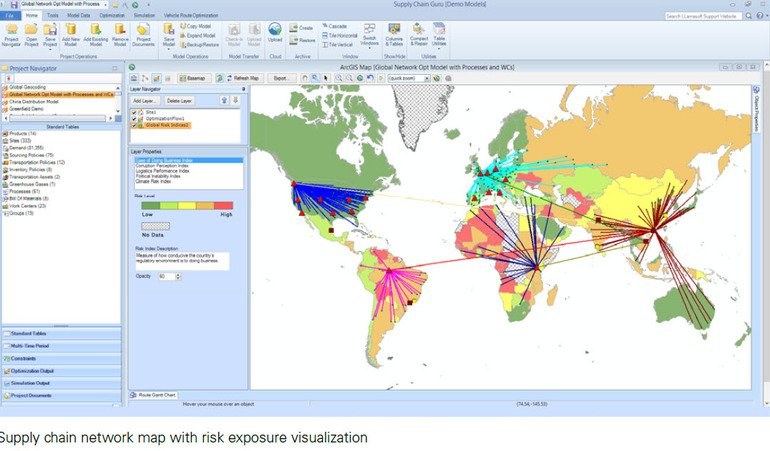Screen dimensions: 770x451
Task: Move selected layer up arrow
Action: [x=224, y=100]
